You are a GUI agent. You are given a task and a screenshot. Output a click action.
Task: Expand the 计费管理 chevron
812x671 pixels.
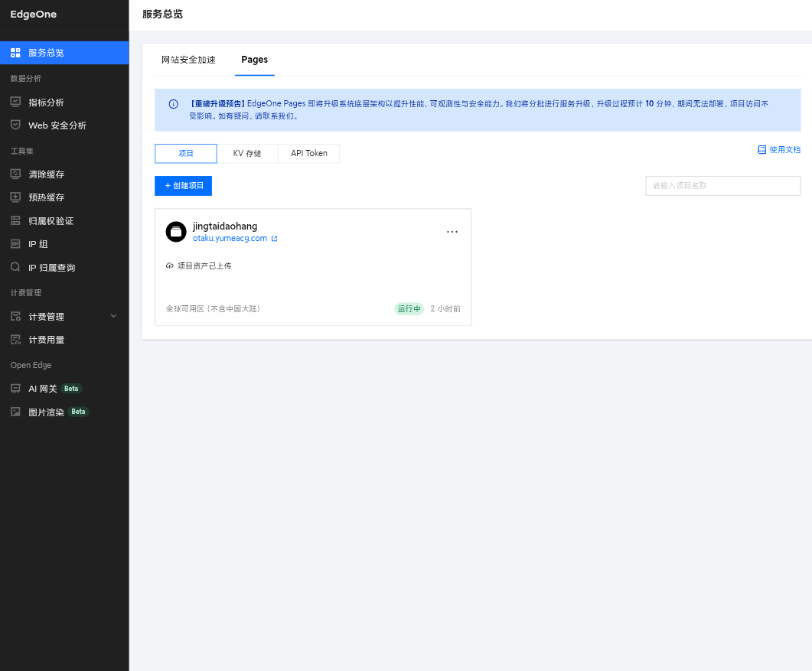[x=114, y=316]
